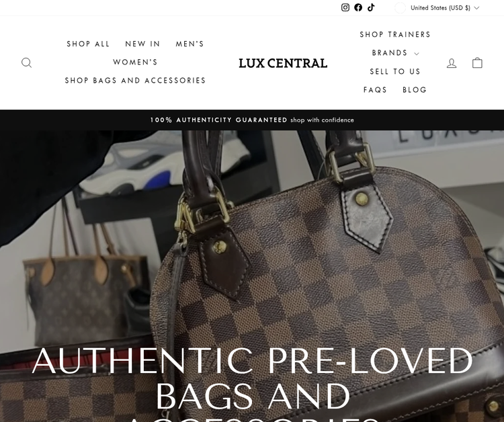This screenshot has width=504, height=422.
Task: Browse the Women's category
Action: [135, 62]
